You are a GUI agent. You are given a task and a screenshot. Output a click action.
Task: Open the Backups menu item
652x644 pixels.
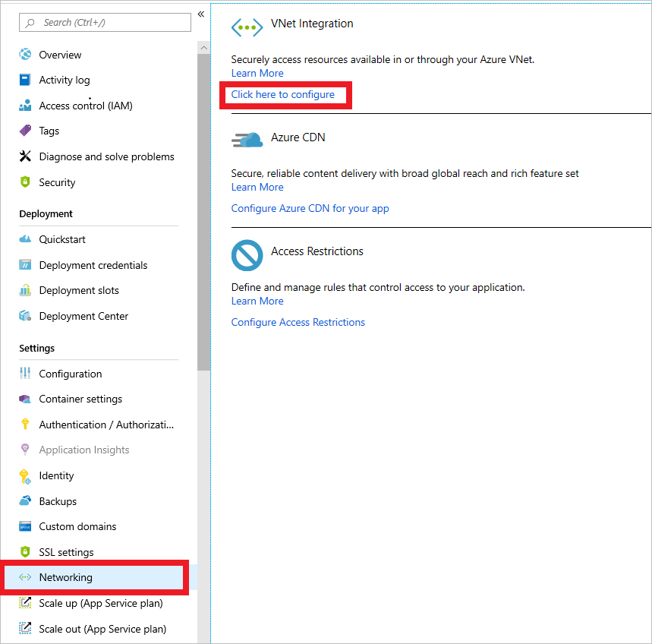58,501
